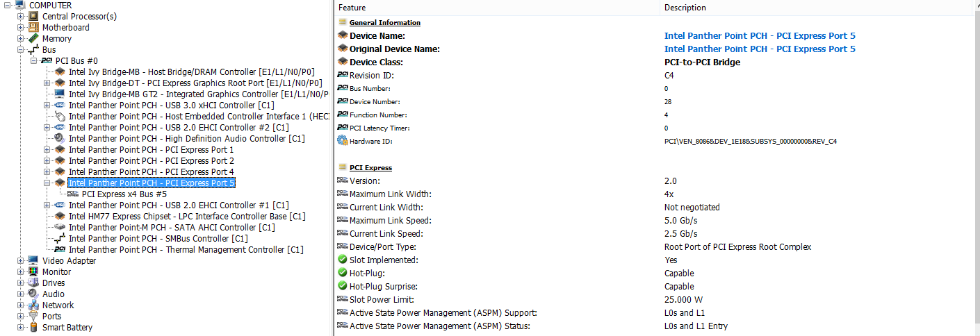This screenshot has height=336, width=980.
Task: Expand the Smart Battery node
Action: tap(20, 327)
